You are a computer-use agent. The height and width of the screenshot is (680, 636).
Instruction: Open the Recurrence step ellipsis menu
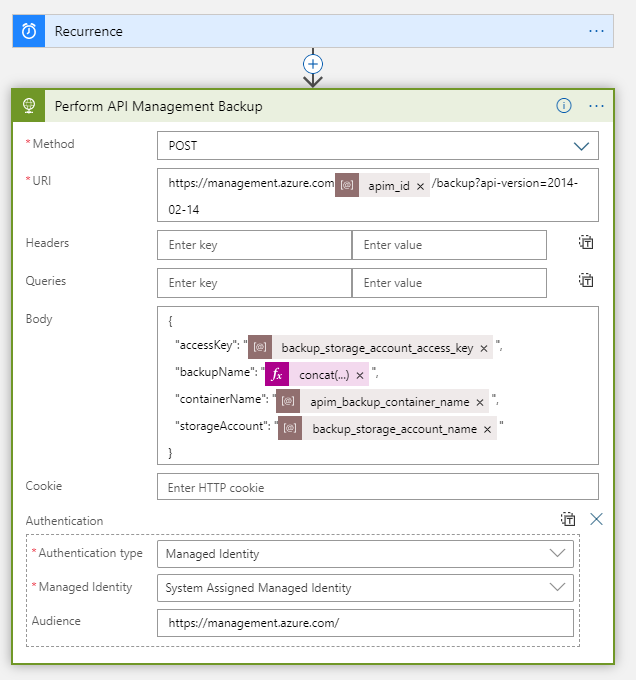coord(596,31)
